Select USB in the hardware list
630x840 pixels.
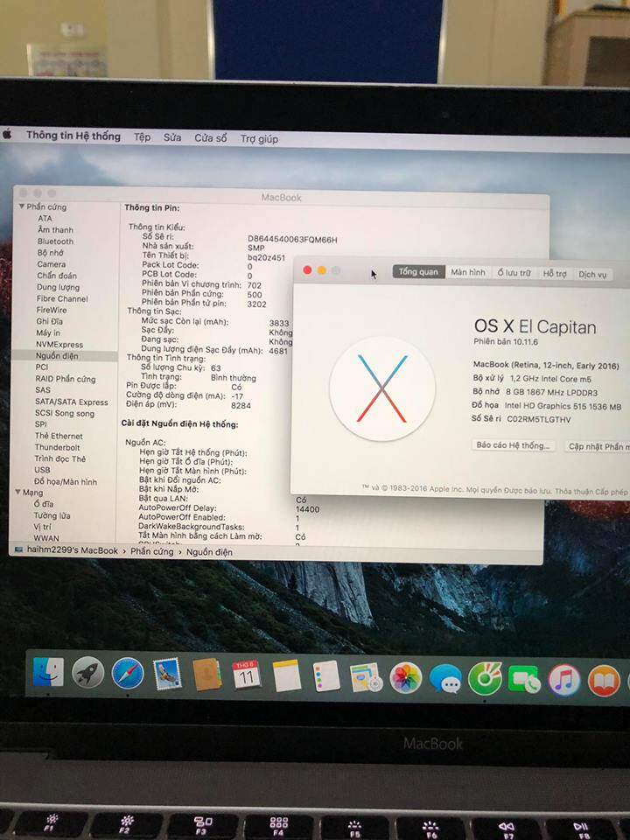click(x=42, y=470)
